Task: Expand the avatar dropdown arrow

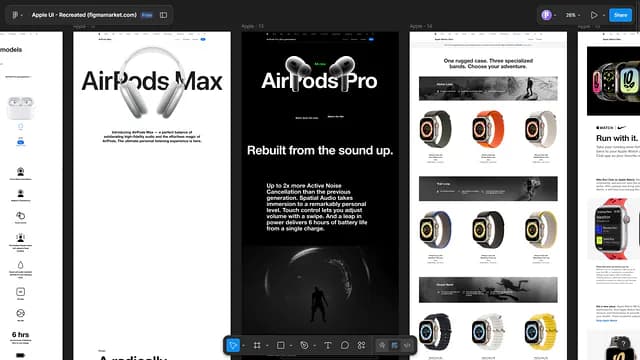Action: (x=555, y=16)
